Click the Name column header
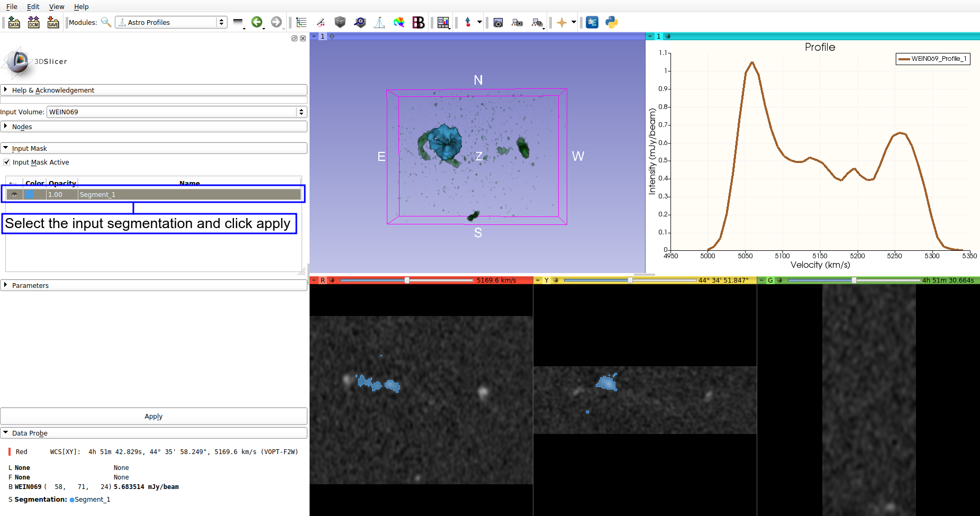 coord(189,183)
